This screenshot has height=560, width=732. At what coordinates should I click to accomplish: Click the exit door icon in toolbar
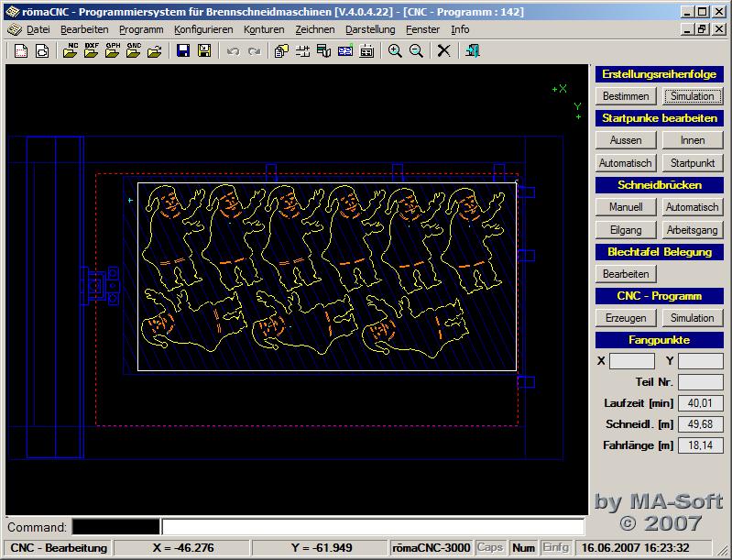(473, 51)
